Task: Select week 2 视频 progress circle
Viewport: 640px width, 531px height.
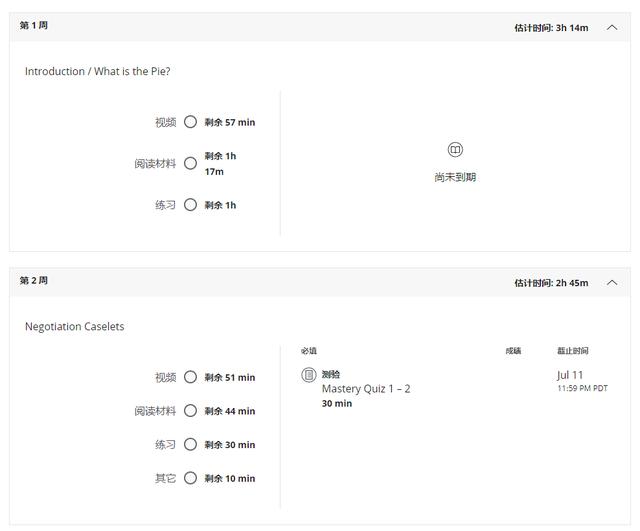Action: click(191, 377)
